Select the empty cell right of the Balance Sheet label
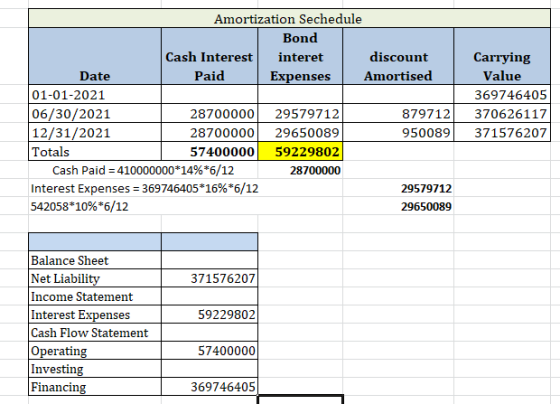The height and width of the screenshot is (404, 560). 209,260
